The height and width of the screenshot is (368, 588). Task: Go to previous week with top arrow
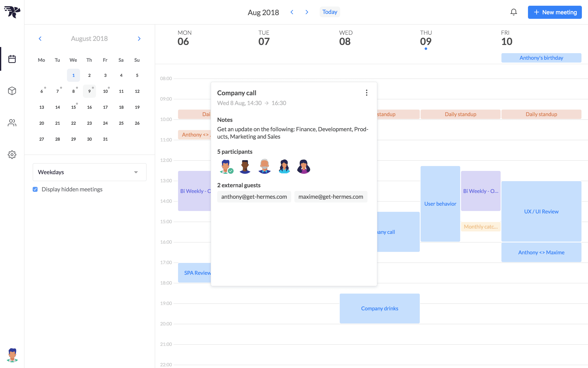(x=292, y=12)
